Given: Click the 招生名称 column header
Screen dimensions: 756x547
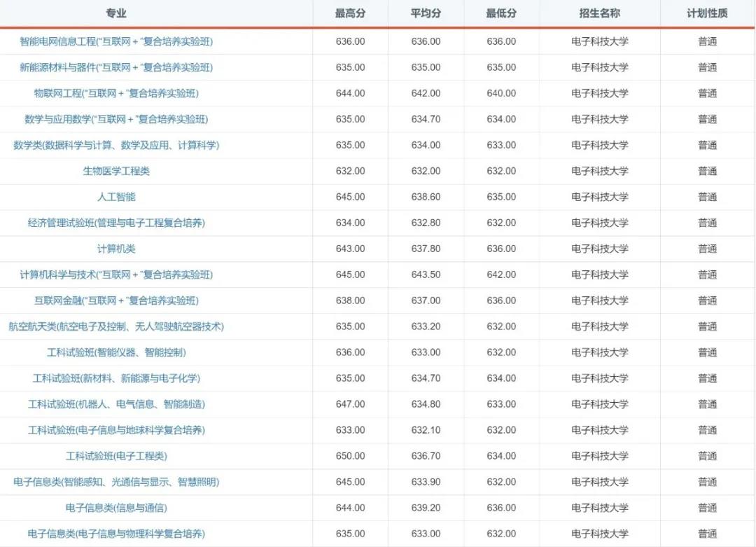Looking at the screenshot, I should (598, 13).
